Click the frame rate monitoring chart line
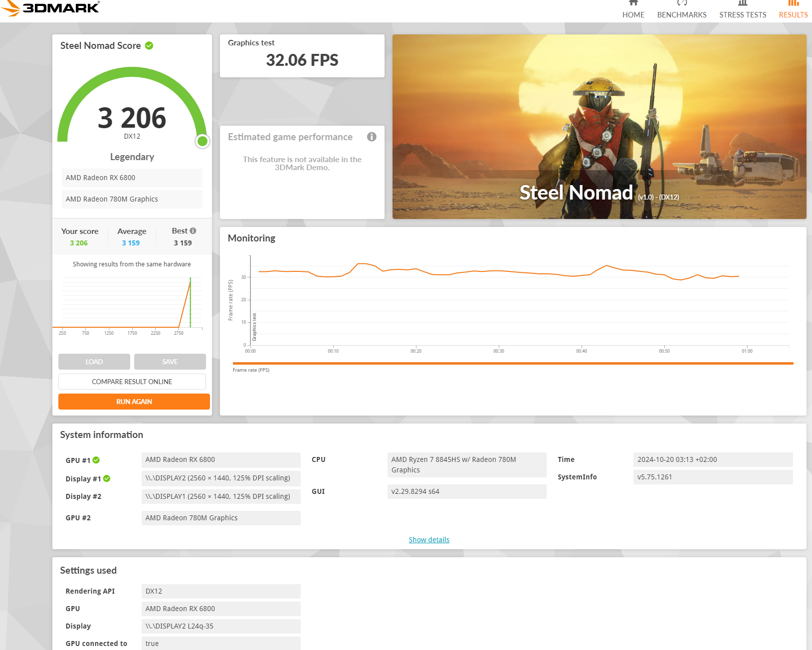 pyautogui.click(x=499, y=272)
